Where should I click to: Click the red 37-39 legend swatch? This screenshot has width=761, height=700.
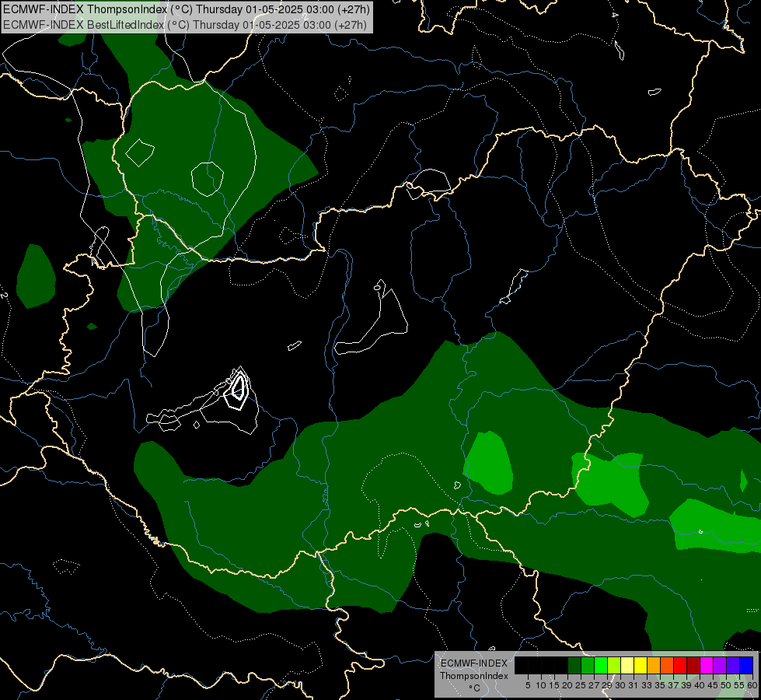(680, 665)
